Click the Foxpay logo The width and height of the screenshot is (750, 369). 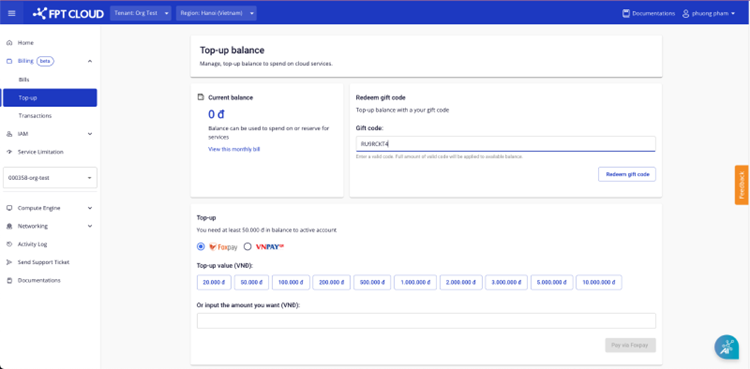223,247
